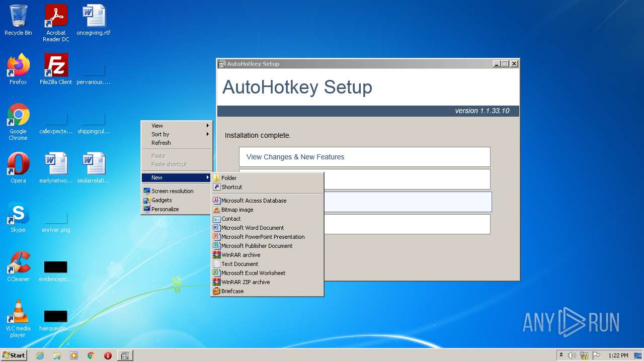Expand the New submenu
The width and height of the screenshot is (644, 362).
(x=177, y=177)
